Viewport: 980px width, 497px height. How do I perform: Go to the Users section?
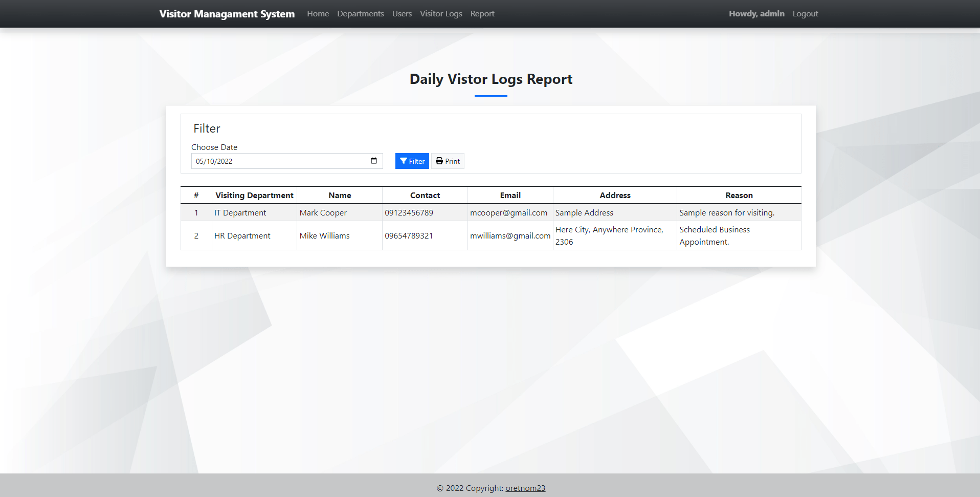(x=402, y=13)
